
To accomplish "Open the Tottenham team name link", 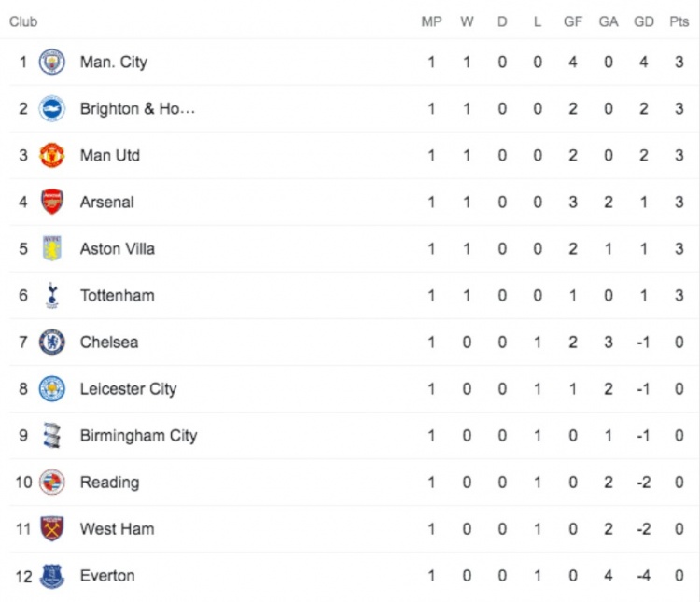I will click(118, 296).
